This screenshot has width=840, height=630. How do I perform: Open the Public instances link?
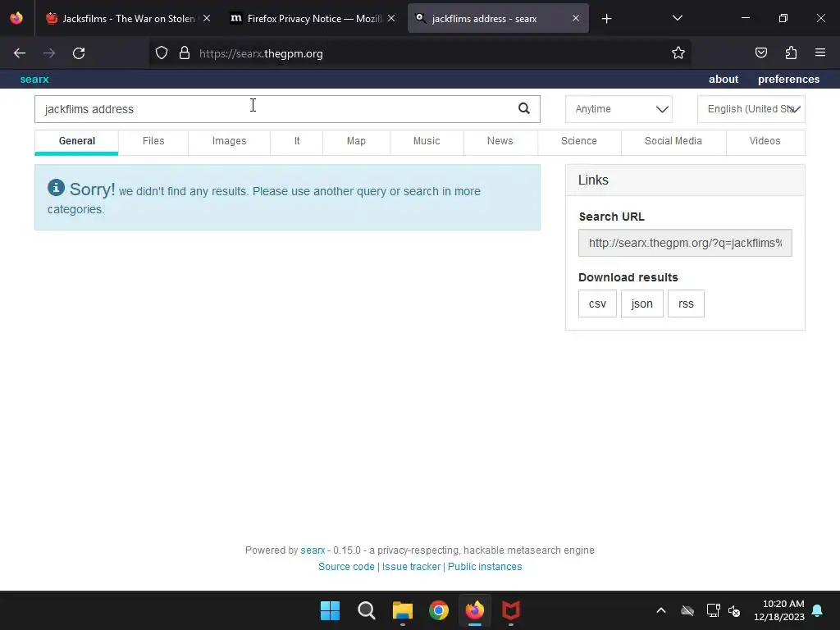tap(485, 567)
